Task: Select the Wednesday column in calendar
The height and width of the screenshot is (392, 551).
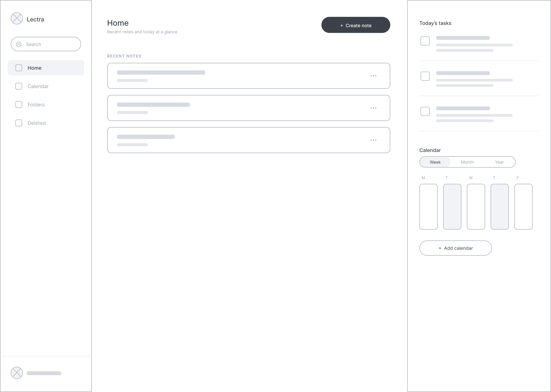Action: [x=476, y=207]
